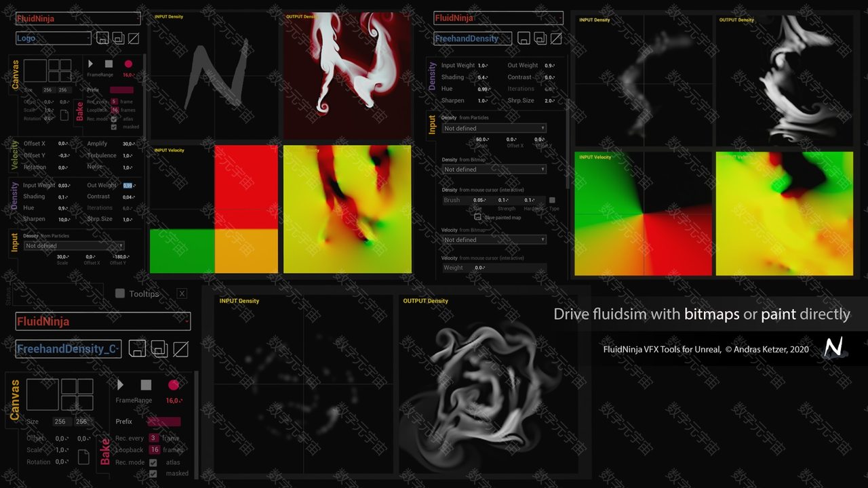Select Velocity tab in Logo panel
Viewport: 868px width, 488px height.
coord(15,155)
